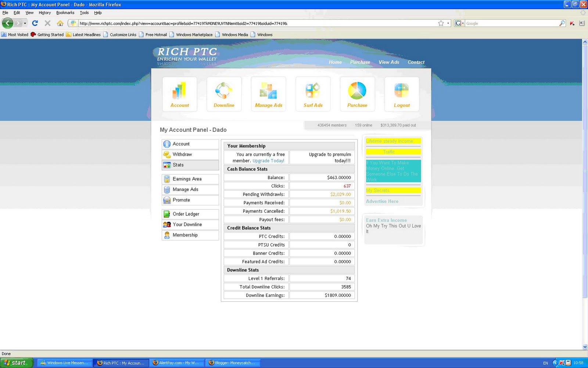Click the search magnifier icon
The image size is (588, 368).
(x=562, y=23)
